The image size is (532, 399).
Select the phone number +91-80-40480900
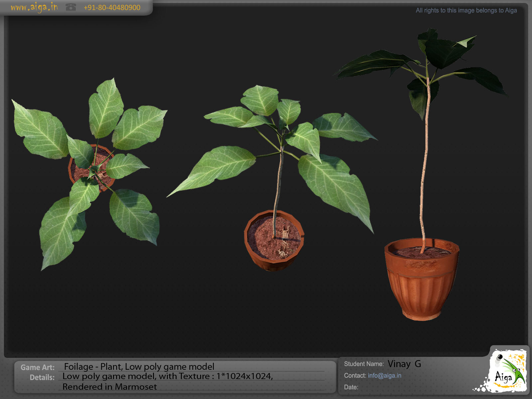tap(112, 8)
